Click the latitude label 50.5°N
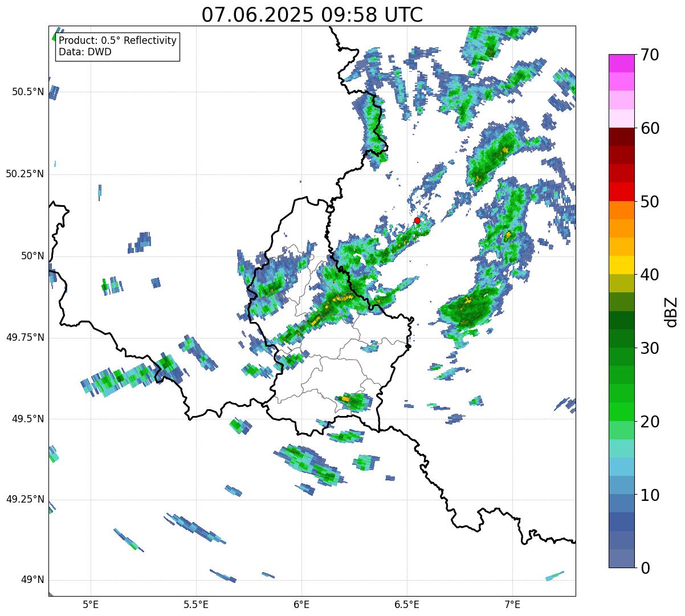This screenshot has height=616, width=685. [x=28, y=92]
